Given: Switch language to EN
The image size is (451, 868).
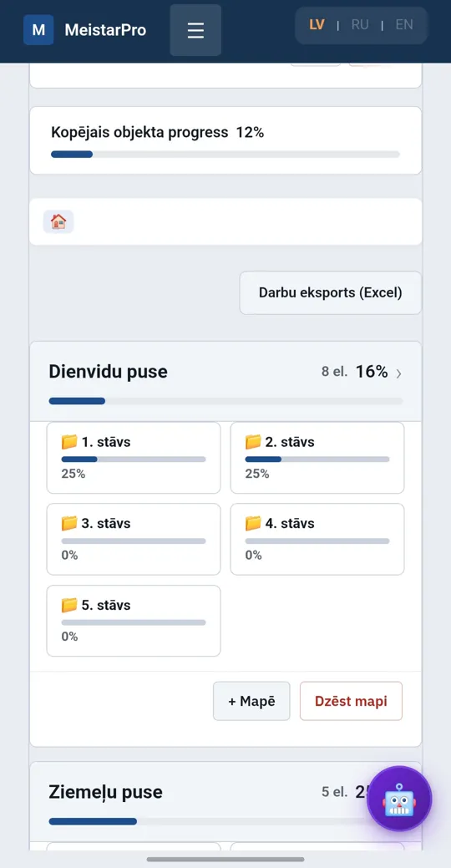Looking at the screenshot, I should tap(404, 25).
